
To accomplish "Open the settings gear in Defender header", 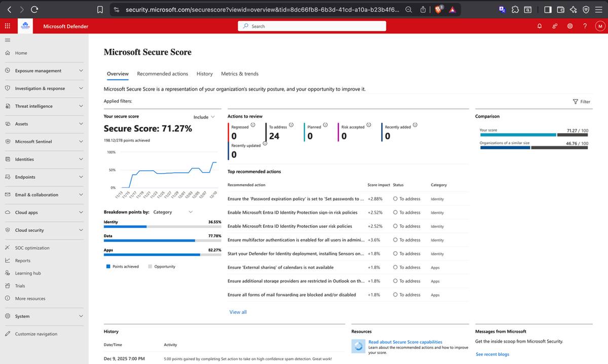I will 570,26.
